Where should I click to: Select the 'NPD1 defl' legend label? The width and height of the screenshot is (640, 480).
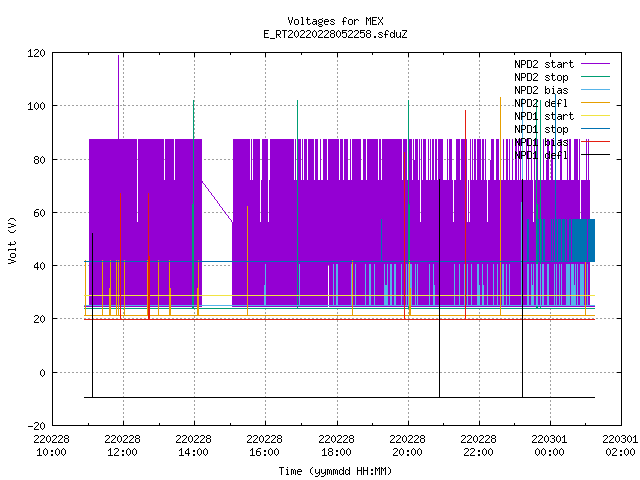point(541,156)
